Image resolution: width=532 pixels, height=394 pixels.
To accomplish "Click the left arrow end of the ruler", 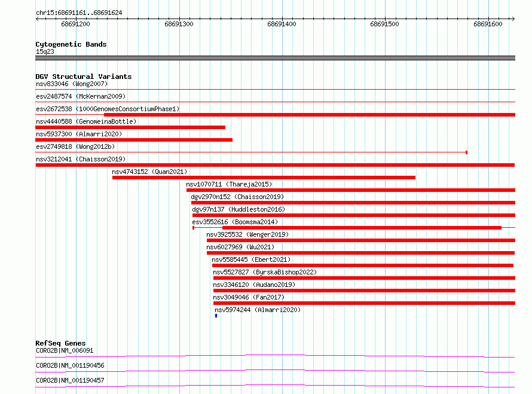I will [37, 19].
